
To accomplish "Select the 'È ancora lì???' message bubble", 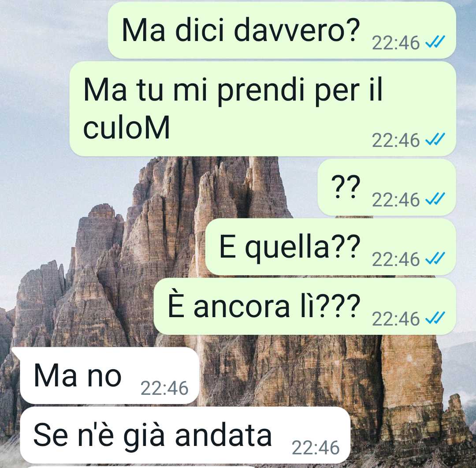I will [305, 306].
